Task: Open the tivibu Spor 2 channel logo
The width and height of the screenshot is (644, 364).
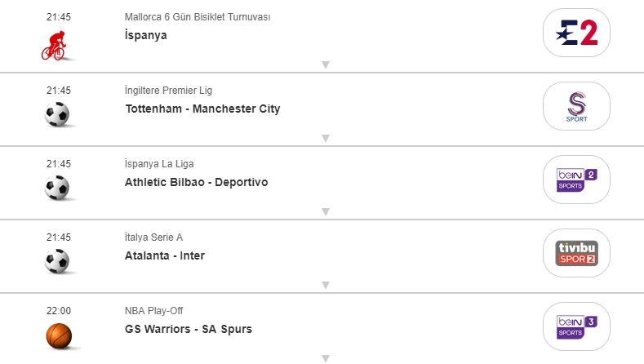Action: coord(576,253)
